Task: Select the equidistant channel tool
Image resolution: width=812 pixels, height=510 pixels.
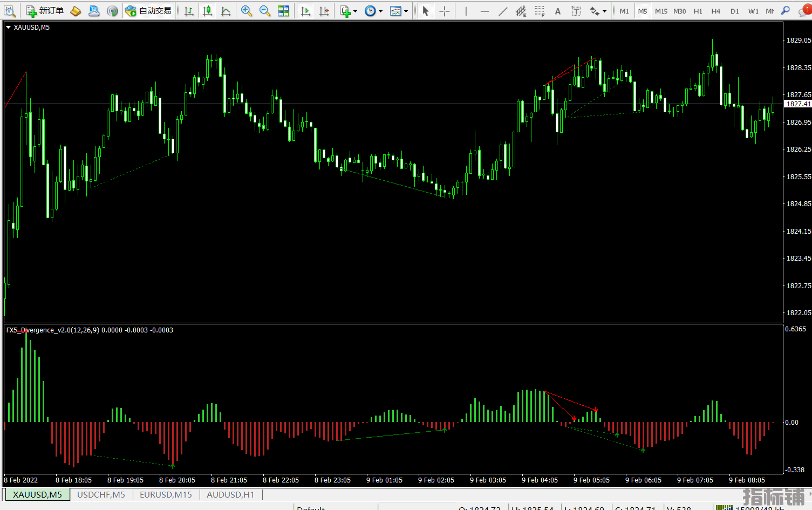Action: [x=521, y=11]
